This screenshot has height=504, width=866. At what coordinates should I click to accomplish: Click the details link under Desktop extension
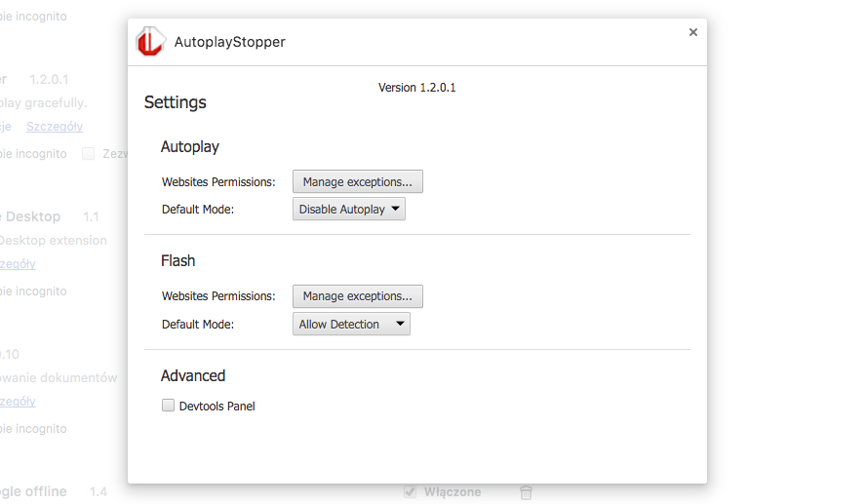point(20,263)
